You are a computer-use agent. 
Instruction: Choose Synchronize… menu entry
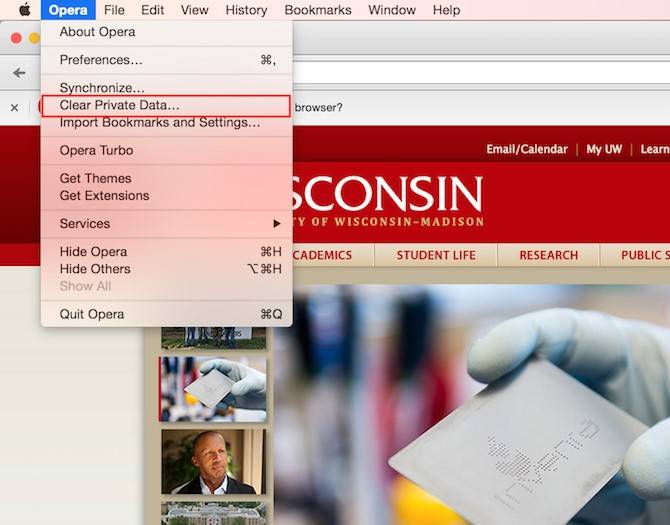click(x=167, y=88)
